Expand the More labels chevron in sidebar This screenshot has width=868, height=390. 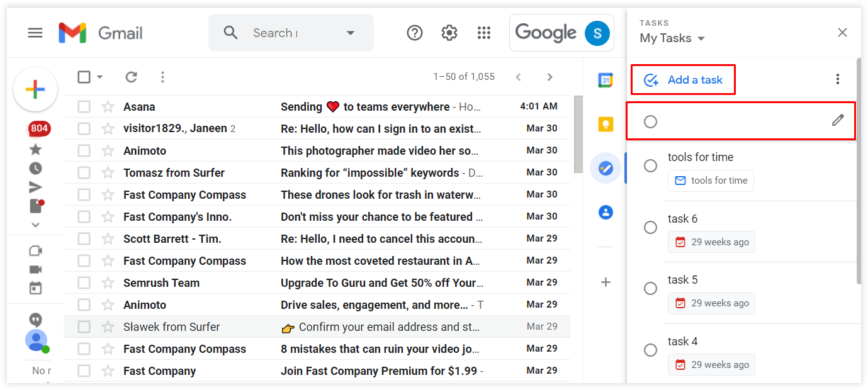click(x=35, y=225)
